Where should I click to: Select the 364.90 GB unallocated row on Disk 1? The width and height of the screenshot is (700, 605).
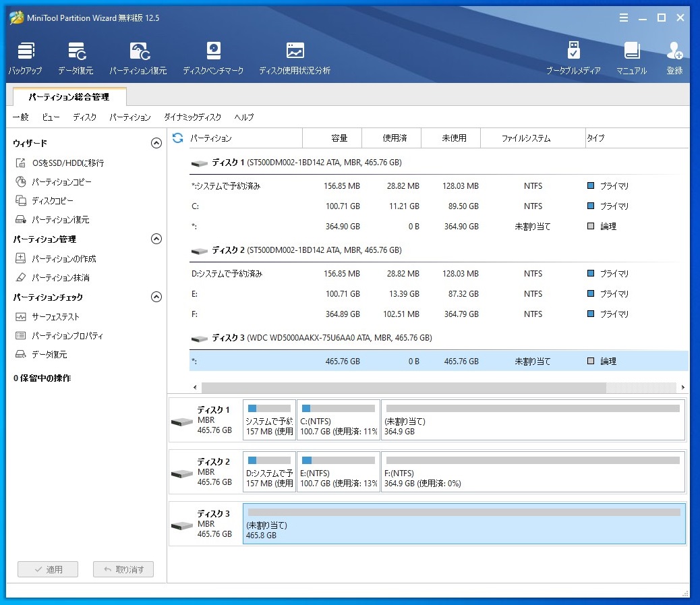pyautogui.click(x=438, y=227)
